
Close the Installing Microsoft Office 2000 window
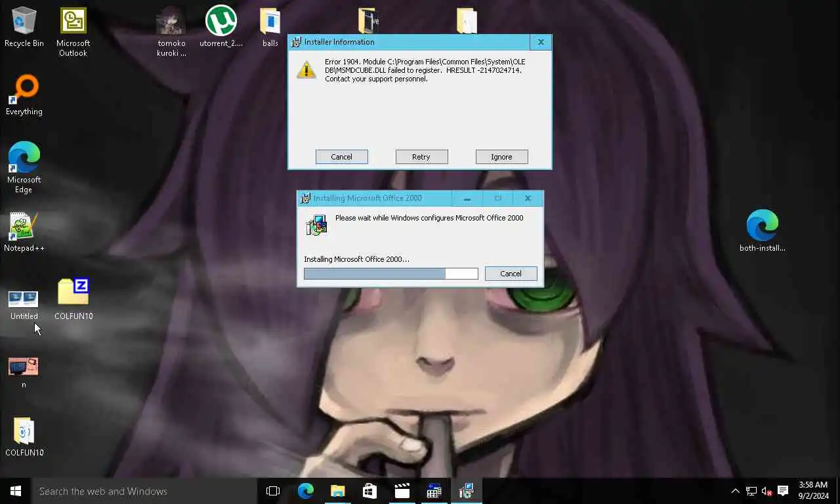[x=528, y=198]
